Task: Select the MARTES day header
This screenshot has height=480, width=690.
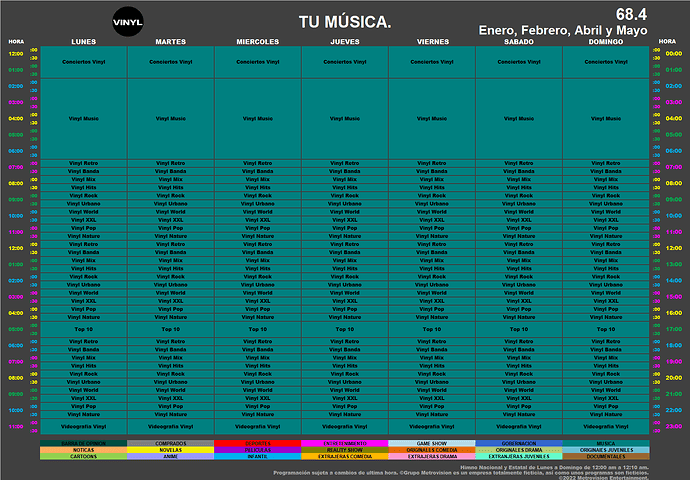Action: click(171, 42)
